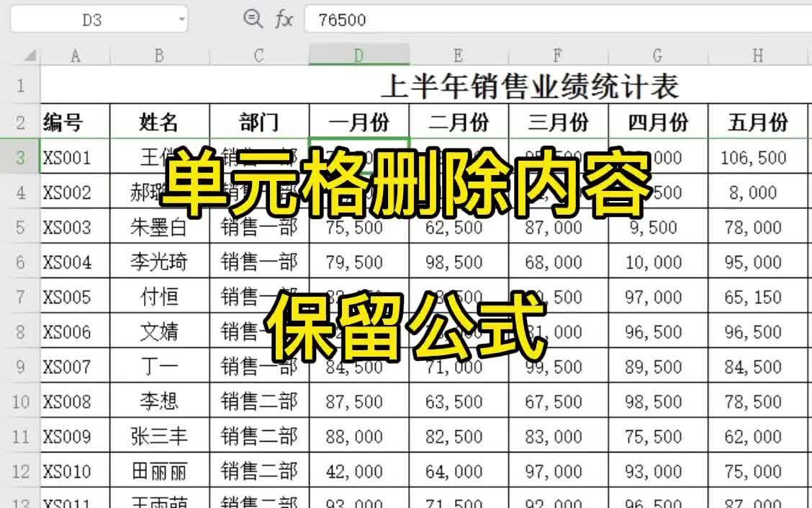Select the 姓名 header cell
The width and height of the screenshot is (812, 508).
coord(160,122)
